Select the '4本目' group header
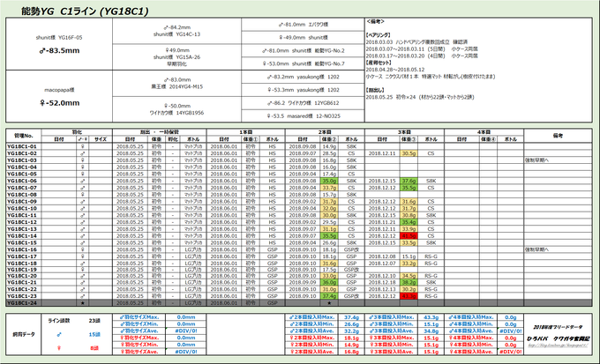This screenshot has width=600, height=364. click(484, 132)
